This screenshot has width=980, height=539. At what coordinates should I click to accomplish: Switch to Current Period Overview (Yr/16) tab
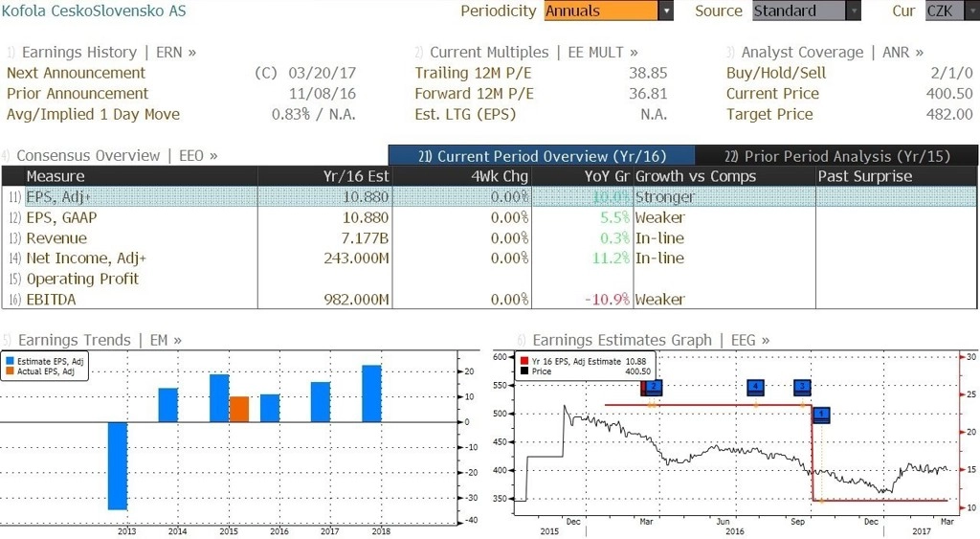point(542,156)
